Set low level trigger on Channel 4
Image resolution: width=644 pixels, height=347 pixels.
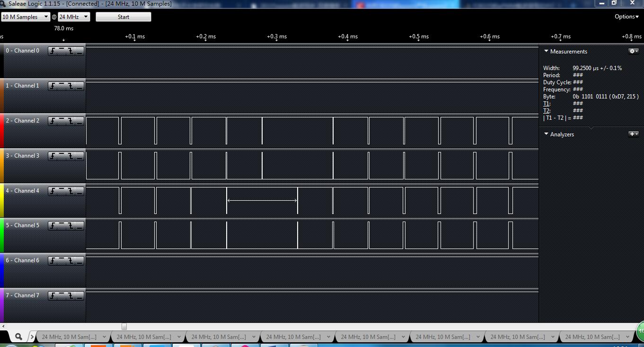click(x=79, y=191)
